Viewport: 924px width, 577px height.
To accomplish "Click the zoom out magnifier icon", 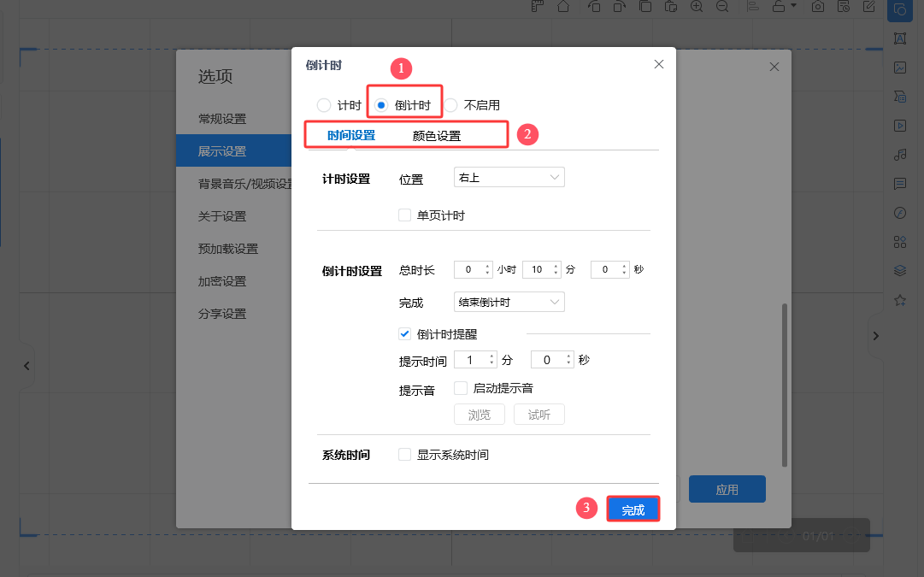I will (722, 7).
